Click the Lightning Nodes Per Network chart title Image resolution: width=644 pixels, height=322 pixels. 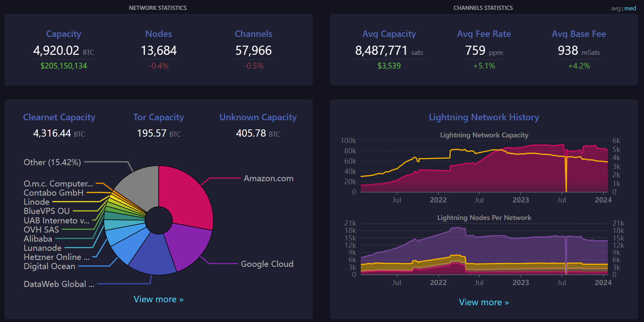[x=484, y=218]
